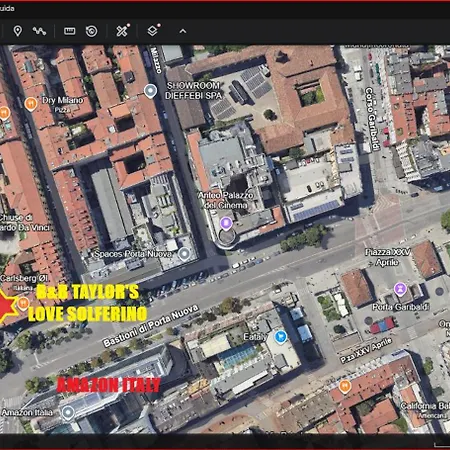The image size is (450, 450).
Task: Click 'Dry Milano' place label
Action: [x=62, y=100]
